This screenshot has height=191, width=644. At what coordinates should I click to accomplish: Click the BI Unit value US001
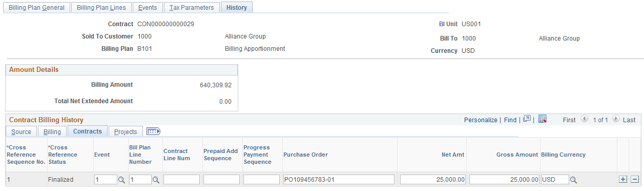(x=471, y=24)
